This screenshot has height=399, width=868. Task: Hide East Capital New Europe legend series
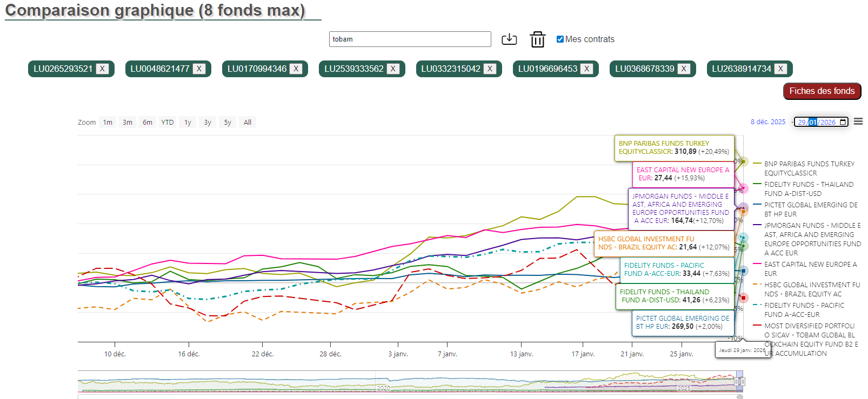tap(810, 268)
